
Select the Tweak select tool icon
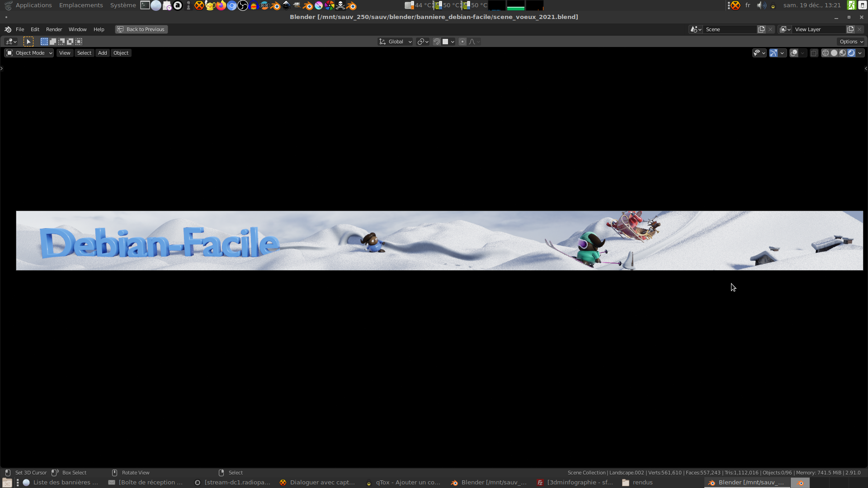coord(28,42)
